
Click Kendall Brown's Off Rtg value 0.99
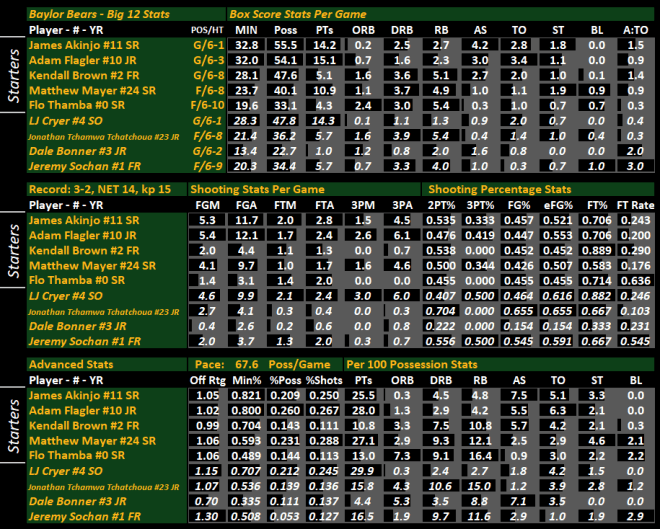(x=208, y=426)
